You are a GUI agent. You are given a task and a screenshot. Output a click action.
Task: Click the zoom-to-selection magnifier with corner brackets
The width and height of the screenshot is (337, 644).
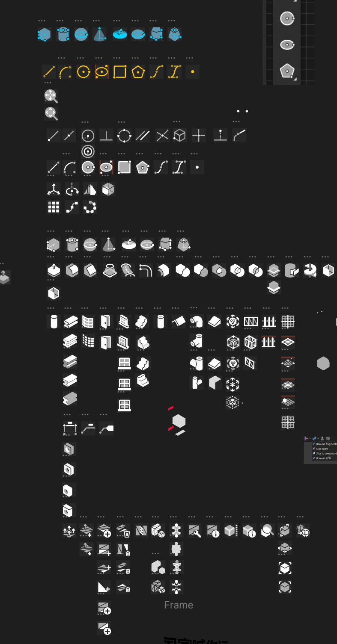(51, 113)
